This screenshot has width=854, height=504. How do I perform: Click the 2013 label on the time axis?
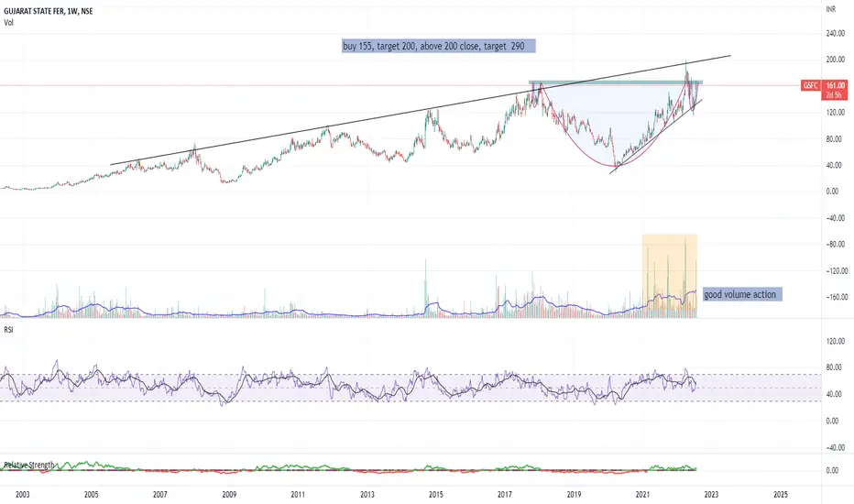[x=367, y=495]
